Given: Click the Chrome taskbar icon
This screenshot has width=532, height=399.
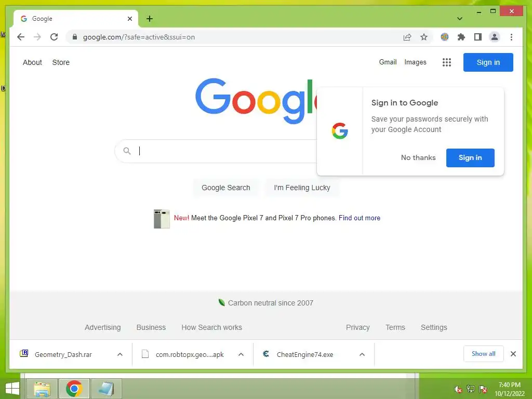Looking at the screenshot, I should pos(74,389).
